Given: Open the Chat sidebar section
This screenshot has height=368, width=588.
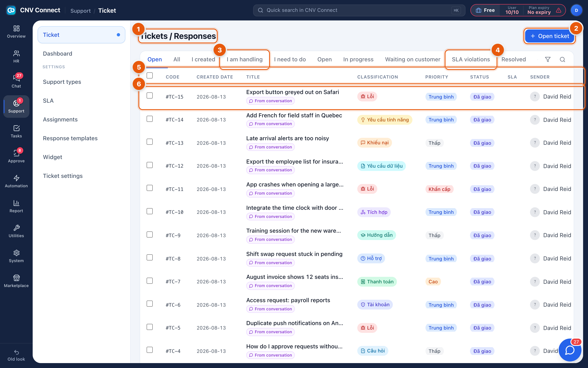Looking at the screenshot, I should 16,82.
